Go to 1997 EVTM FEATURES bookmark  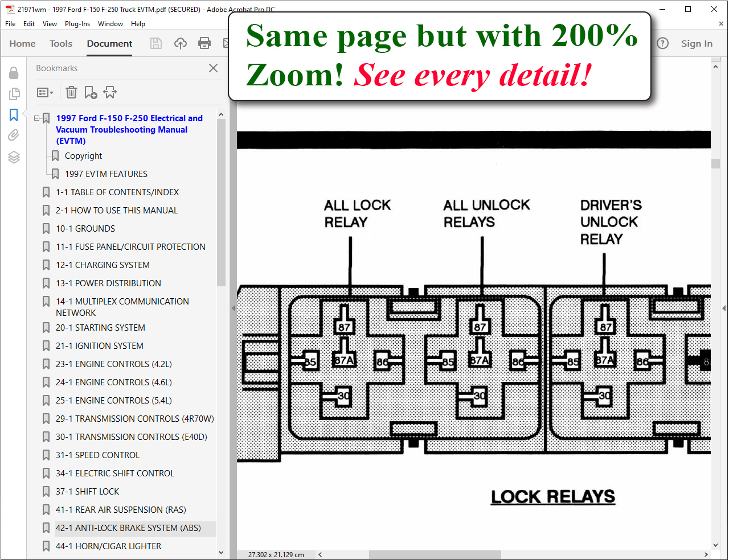tap(106, 174)
